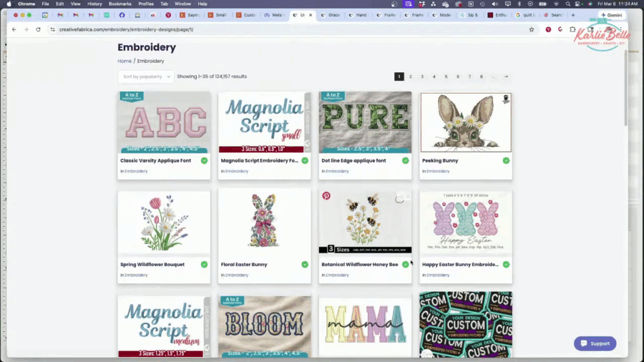Image resolution: width=644 pixels, height=362 pixels.
Task: Open the Chrome File menu
Action: click(x=45, y=4)
